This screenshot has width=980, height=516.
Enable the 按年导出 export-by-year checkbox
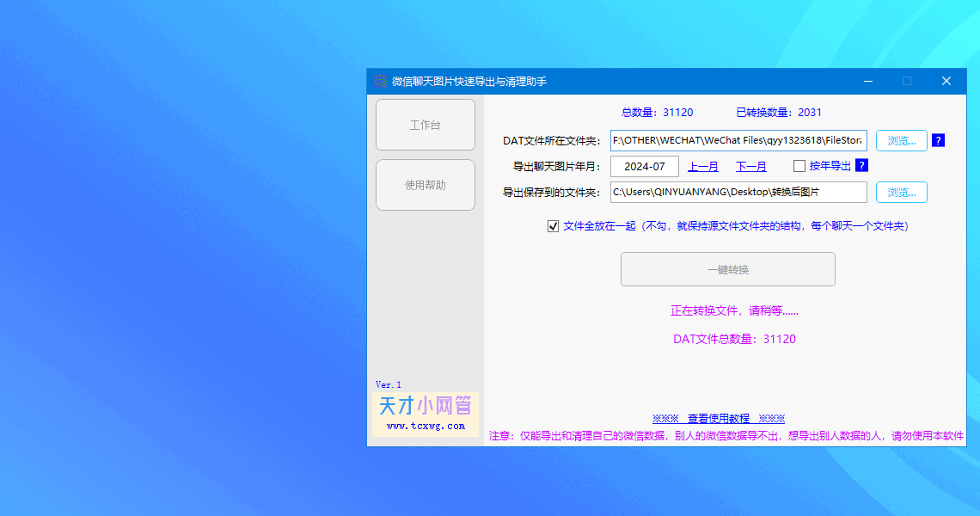(x=799, y=166)
